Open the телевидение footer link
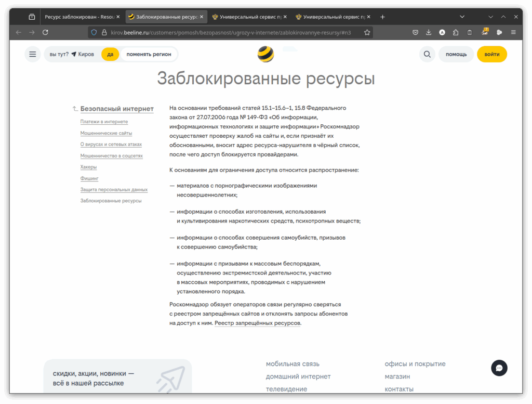This screenshot has height=404, width=532. click(286, 389)
